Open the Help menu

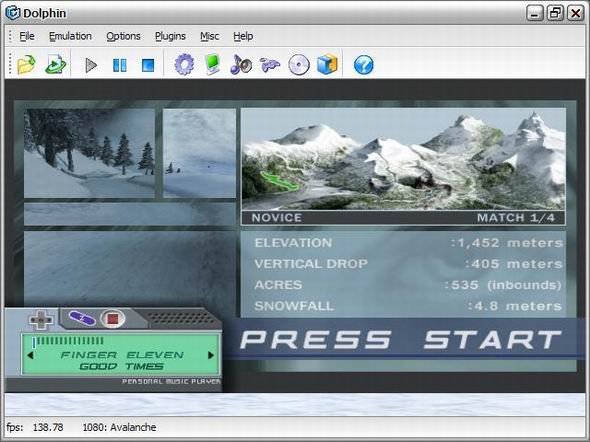click(243, 36)
